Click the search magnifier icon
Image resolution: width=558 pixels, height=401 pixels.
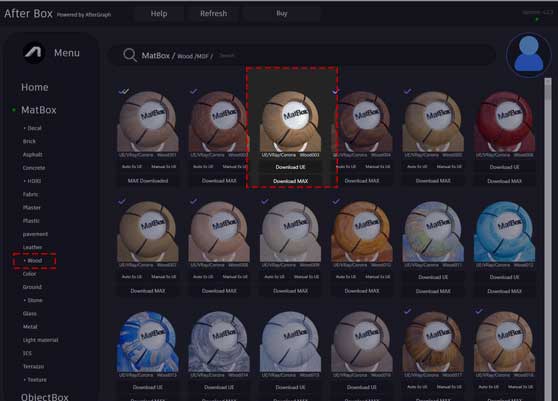pyautogui.click(x=130, y=55)
